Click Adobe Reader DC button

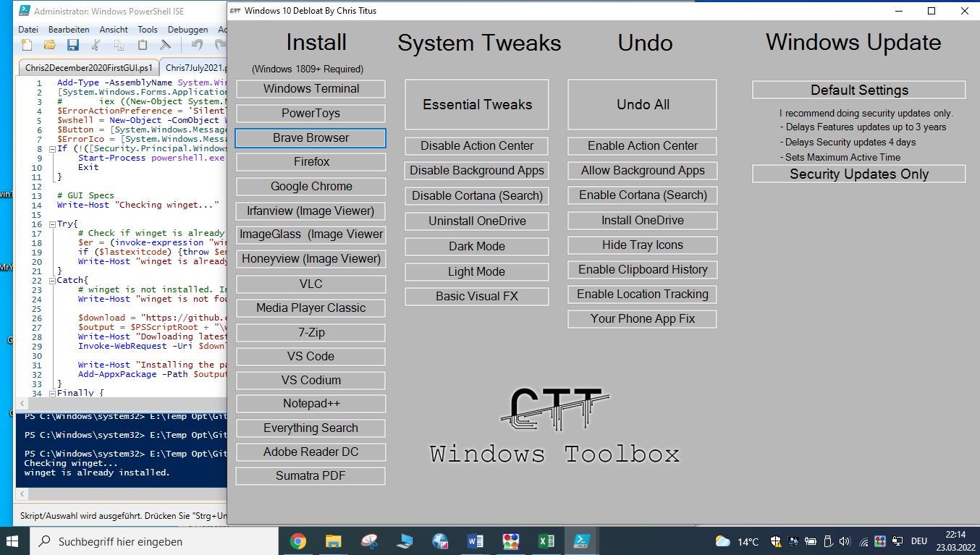(x=311, y=452)
